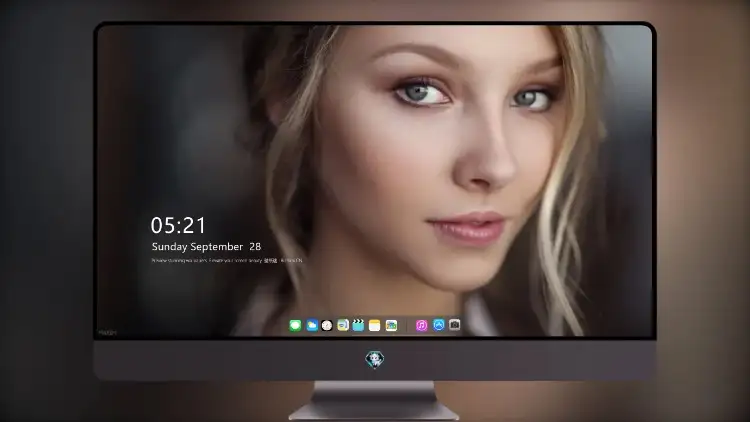Click the Sunday September 28 date text
The height and width of the screenshot is (422, 750).
pos(206,247)
